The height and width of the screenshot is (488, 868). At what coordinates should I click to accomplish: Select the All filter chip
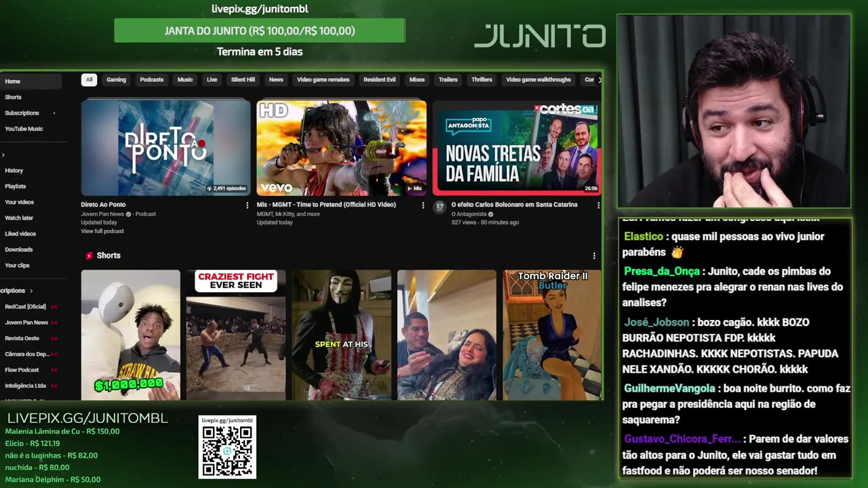(x=89, y=80)
